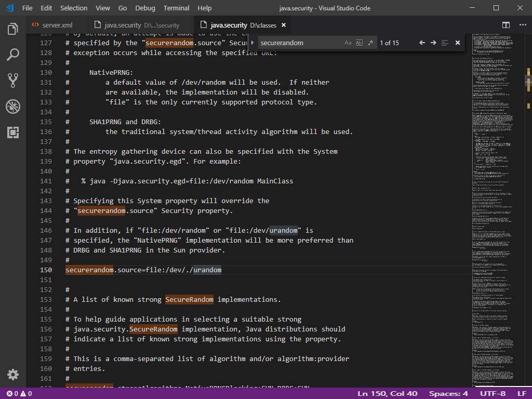
Task: Switch to the server.xml tab
Action: tap(56, 24)
